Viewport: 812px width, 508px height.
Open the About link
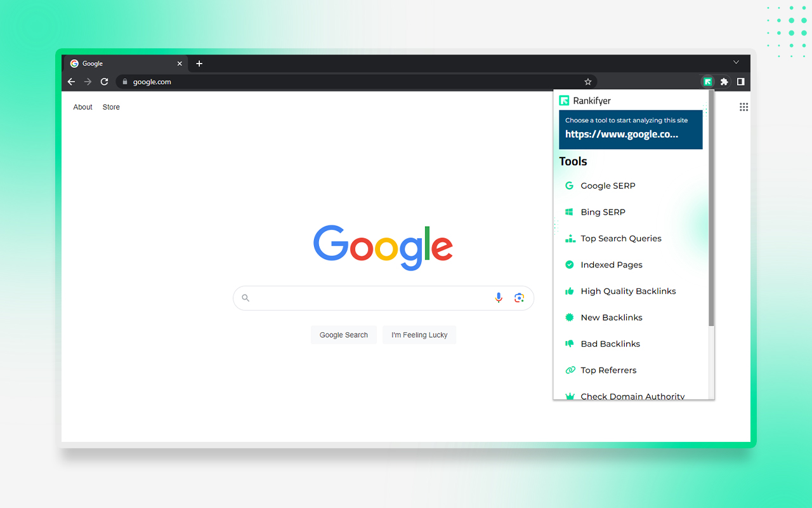pyautogui.click(x=83, y=107)
